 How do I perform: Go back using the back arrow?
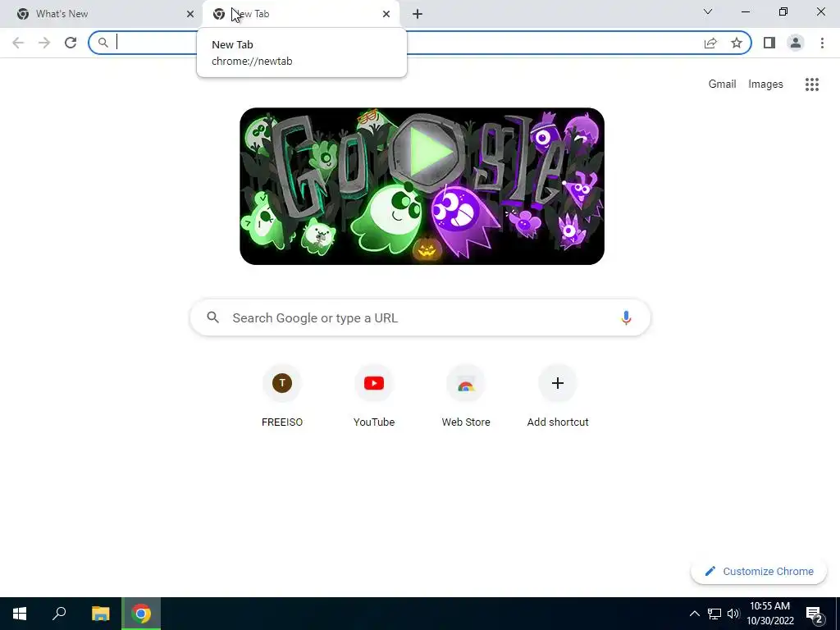click(18, 43)
